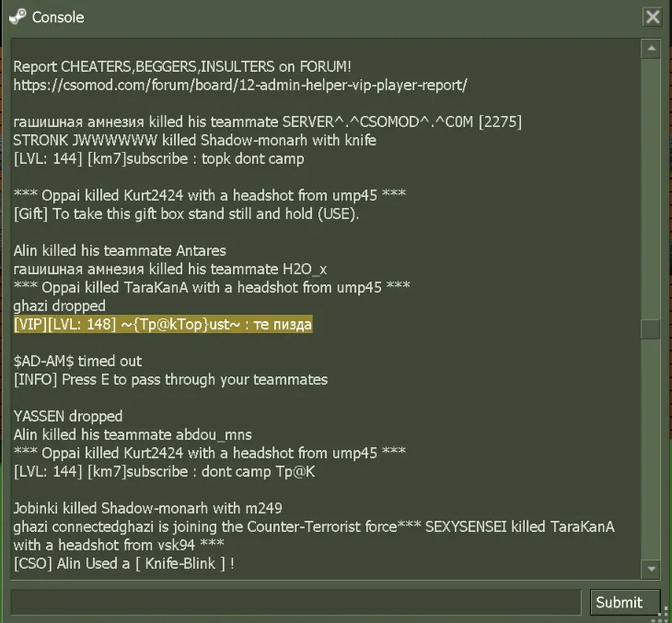Click the csomod.com forum report URL
Screen dimensions: 672x623
[x=240, y=85]
